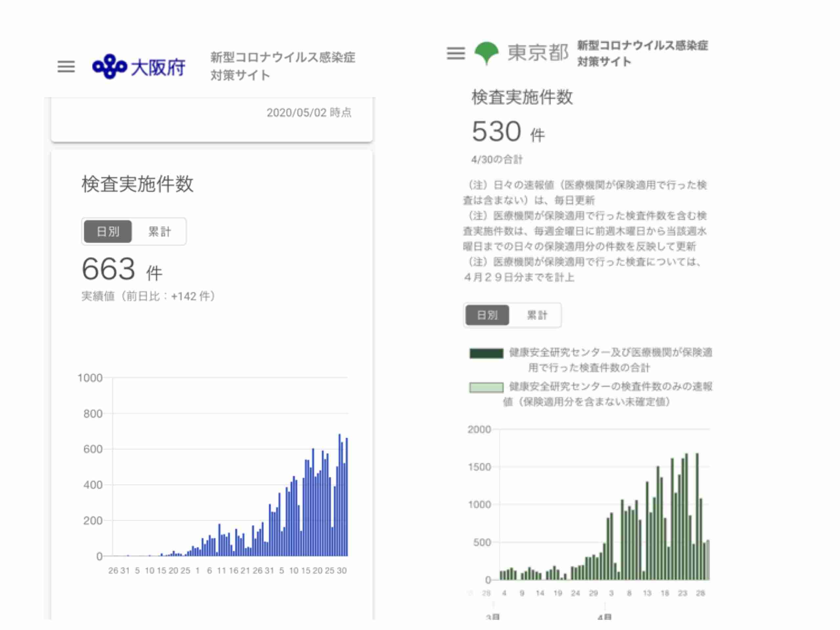
Task: Click the 2020/05/02 時点 date text
Action: tap(309, 113)
